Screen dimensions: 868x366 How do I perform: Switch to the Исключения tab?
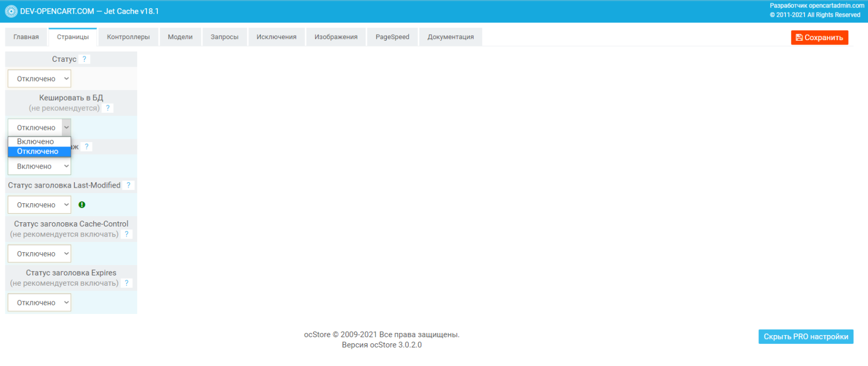point(277,37)
